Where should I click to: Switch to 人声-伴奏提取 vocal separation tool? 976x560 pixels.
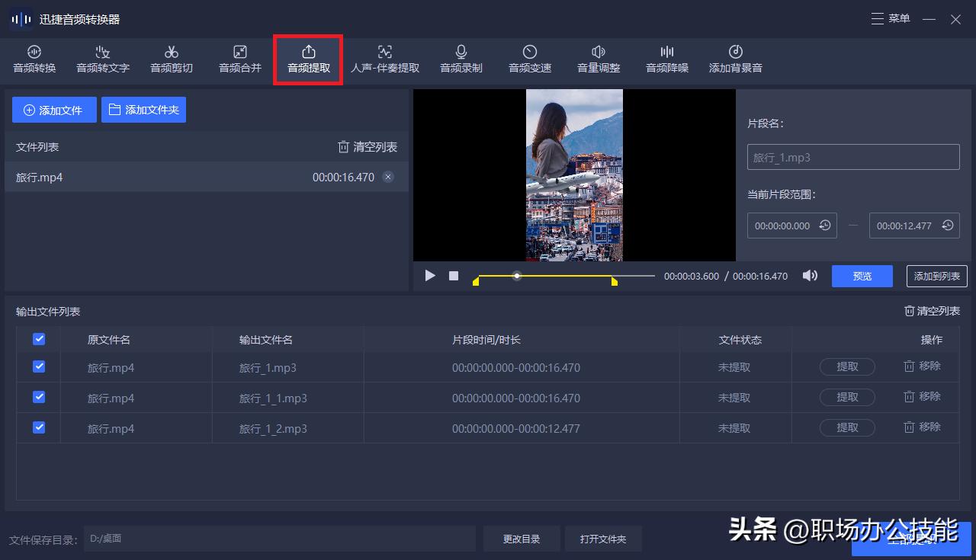(x=384, y=59)
